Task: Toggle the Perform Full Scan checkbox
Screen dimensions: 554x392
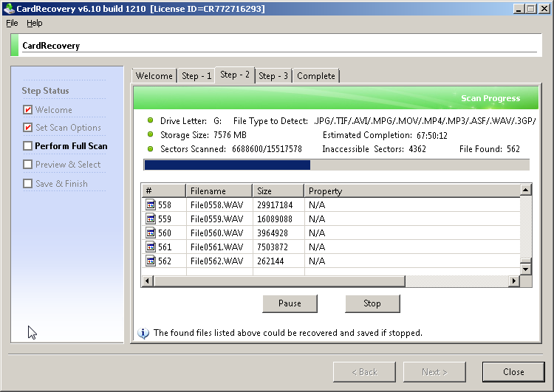Action: 27,146
